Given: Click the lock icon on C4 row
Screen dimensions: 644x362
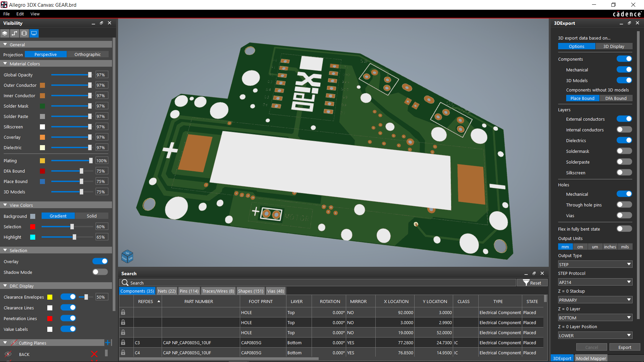Looking at the screenshot, I should pyautogui.click(x=123, y=353).
